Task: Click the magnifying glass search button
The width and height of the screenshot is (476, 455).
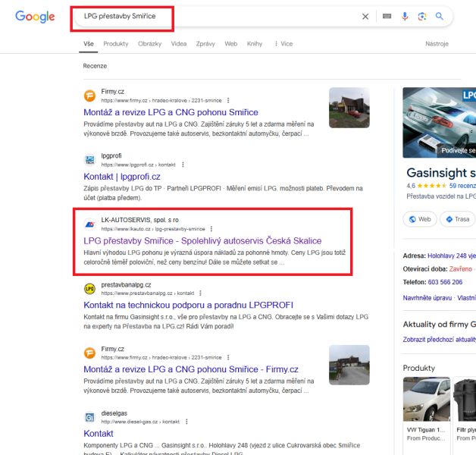Action: [440, 16]
